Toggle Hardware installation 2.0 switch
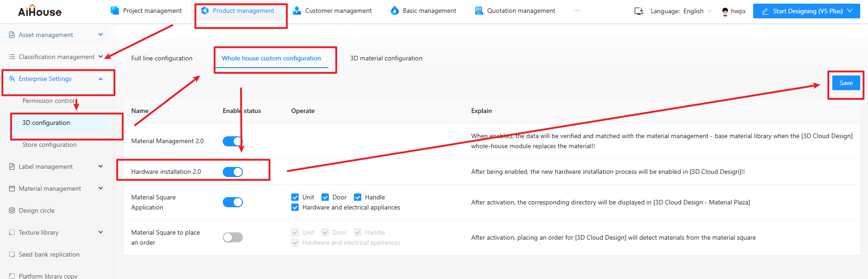868x279 pixels. click(232, 172)
